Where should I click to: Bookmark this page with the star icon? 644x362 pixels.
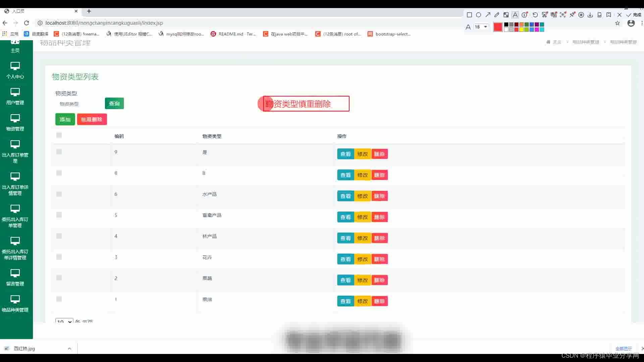(618, 23)
